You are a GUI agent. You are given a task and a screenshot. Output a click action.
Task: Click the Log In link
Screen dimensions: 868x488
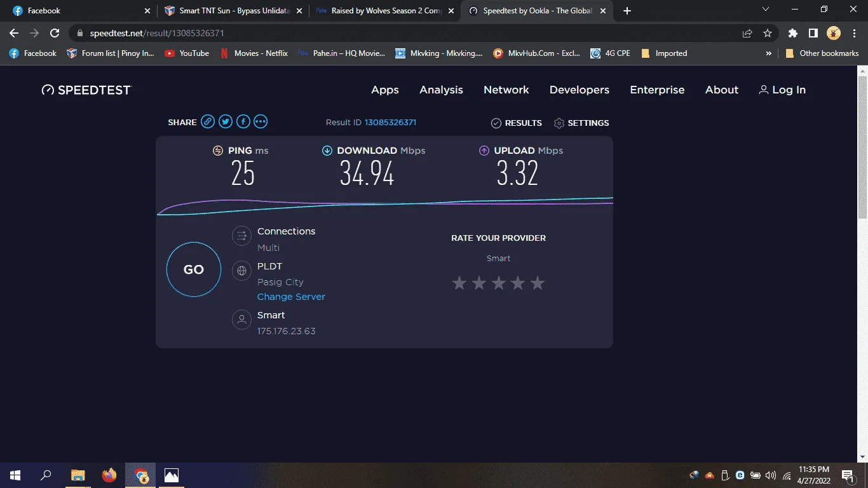[782, 90]
